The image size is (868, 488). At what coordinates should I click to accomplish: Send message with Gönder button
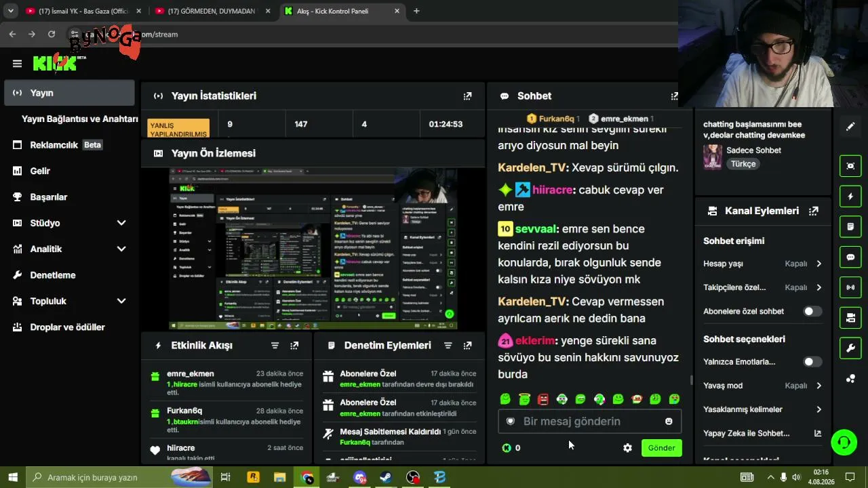coord(661,448)
